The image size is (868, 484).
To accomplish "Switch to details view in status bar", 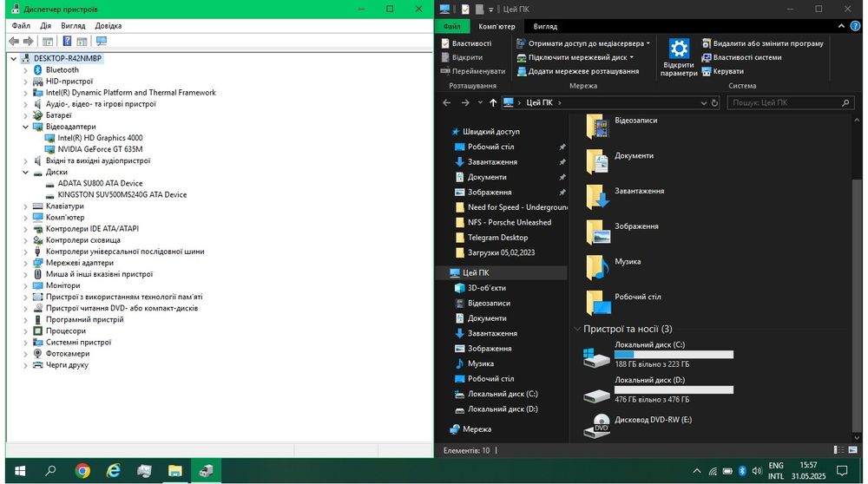I will click(839, 450).
